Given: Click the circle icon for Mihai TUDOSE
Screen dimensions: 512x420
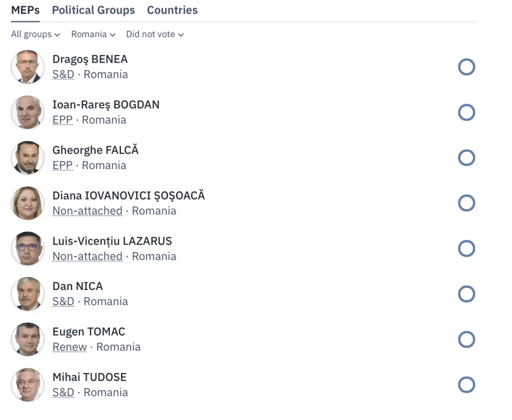Looking at the screenshot, I should 466,385.
